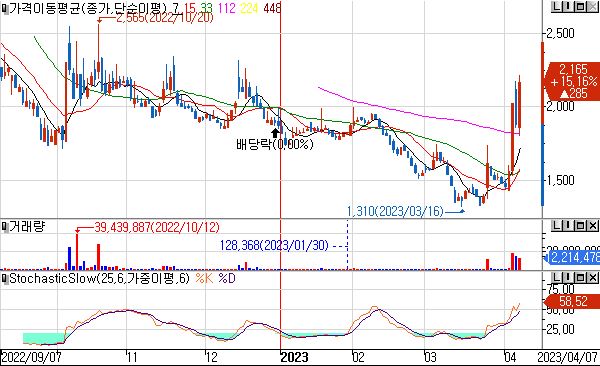Click the max volume annotation 39,439,887(2022/10/12)
600x366 pixels.
pyautogui.click(x=157, y=227)
